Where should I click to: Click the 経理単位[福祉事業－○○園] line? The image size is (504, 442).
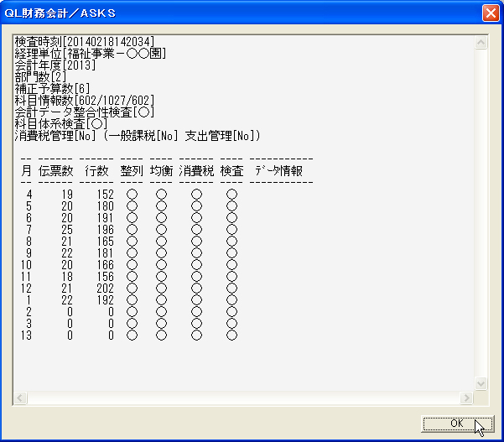[x=91, y=54]
